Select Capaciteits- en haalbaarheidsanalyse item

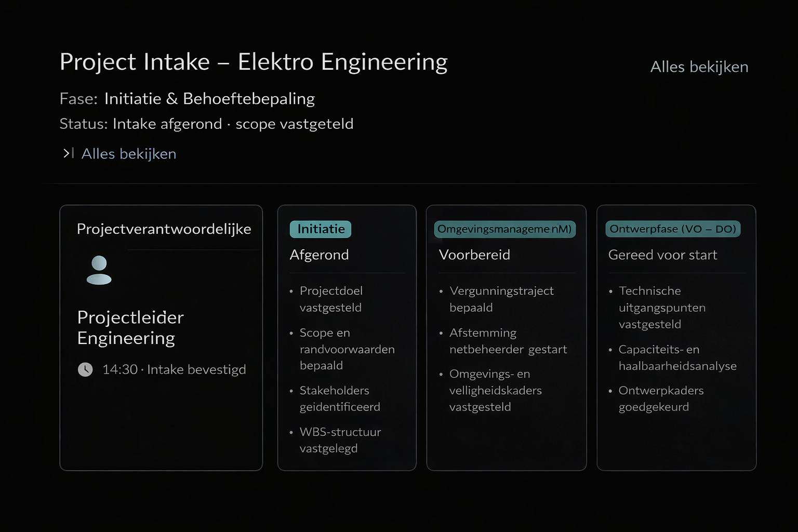677,357
